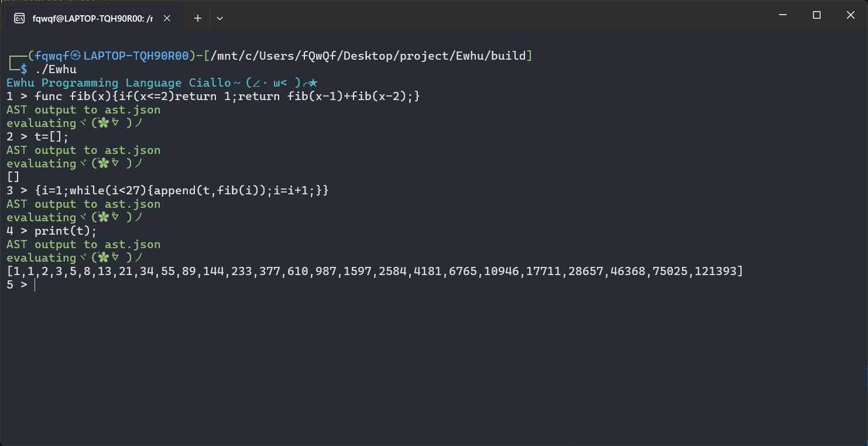Maximize the terminal window
Viewport: 868px width, 446px height.
point(816,15)
